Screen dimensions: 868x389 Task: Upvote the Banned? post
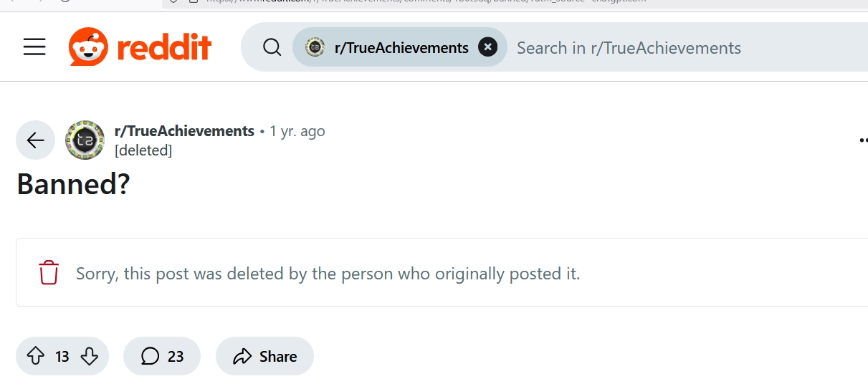(x=35, y=356)
